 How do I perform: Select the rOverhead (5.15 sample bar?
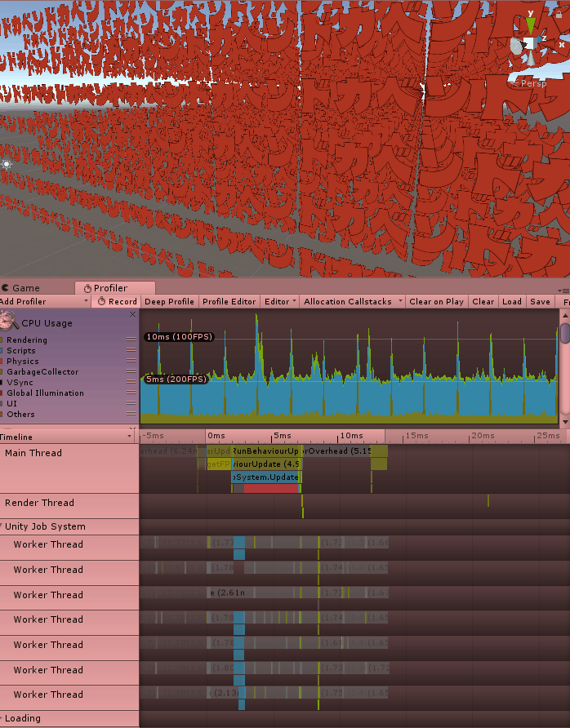[336, 451]
